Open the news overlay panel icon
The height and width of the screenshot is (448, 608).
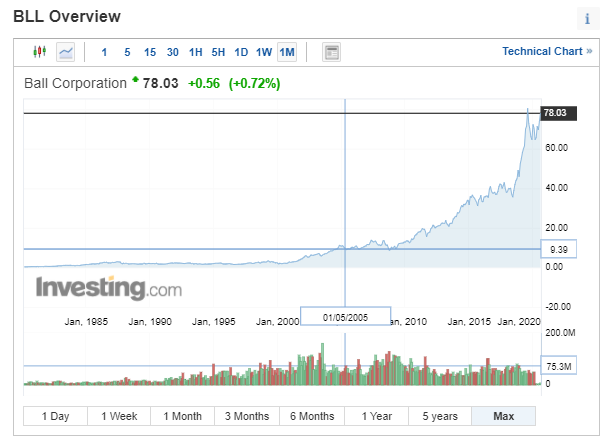point(331,52)
